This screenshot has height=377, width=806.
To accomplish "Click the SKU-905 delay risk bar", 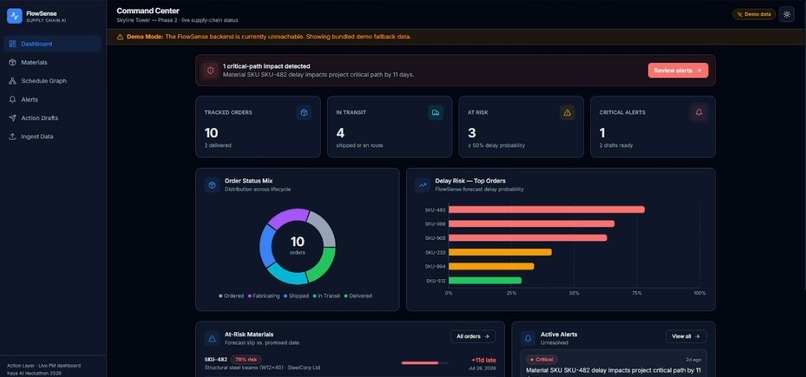I will (528, 238).
